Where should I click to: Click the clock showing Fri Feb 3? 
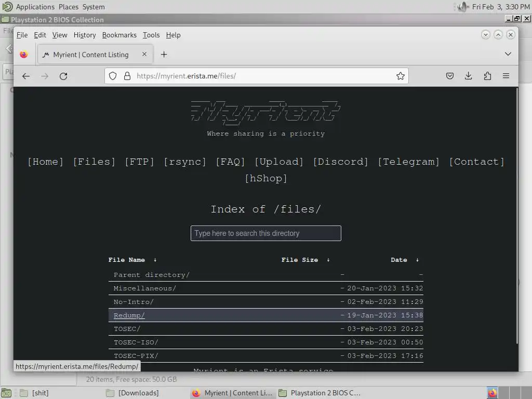pos(501,7)
